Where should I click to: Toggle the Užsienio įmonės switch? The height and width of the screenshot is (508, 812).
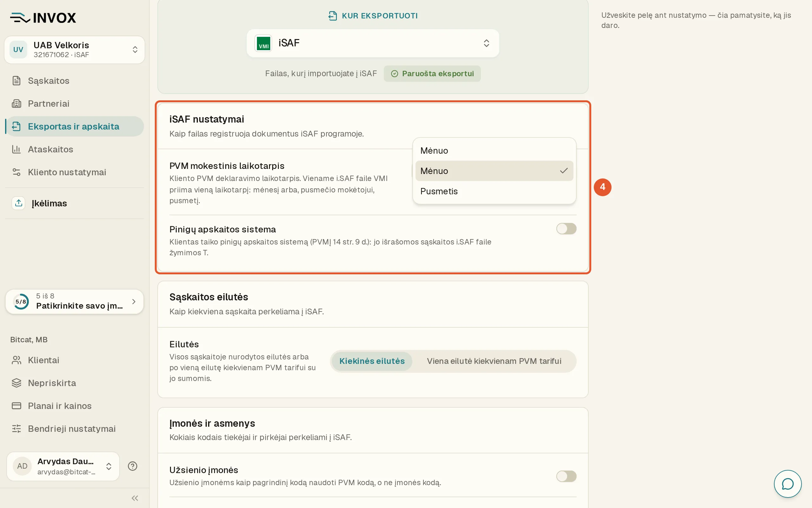point(566,476)
